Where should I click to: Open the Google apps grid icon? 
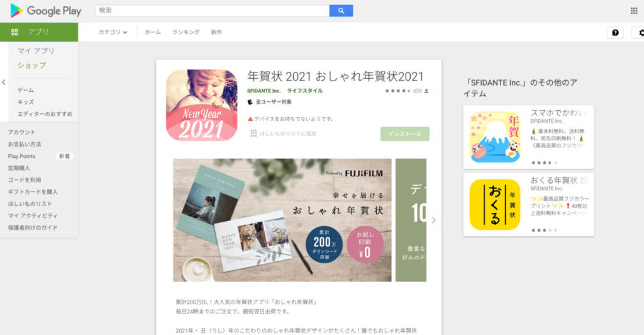coord(634,11)
